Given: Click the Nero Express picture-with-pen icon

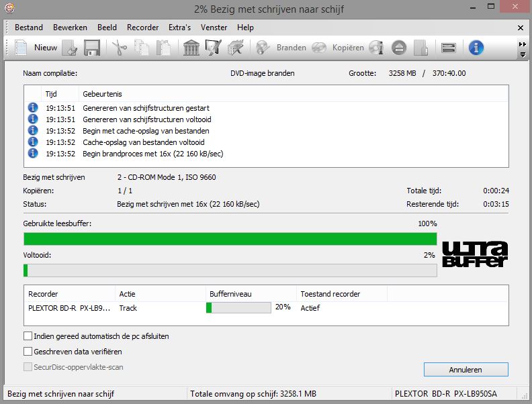Looking at the screenshot, I should (214, 48).
